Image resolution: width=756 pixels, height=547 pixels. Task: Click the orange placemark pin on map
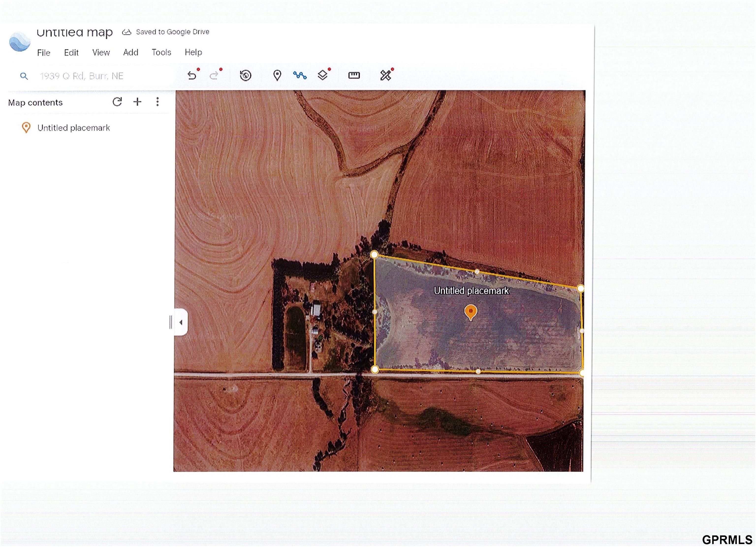tap(470, 312)
